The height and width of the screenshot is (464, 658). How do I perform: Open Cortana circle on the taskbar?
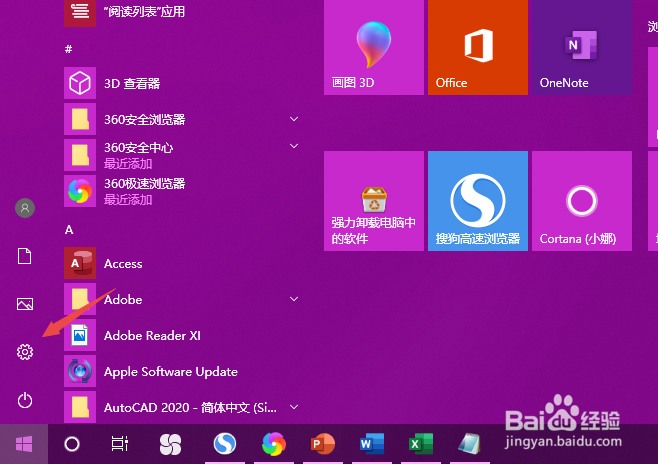coord(72,444)
